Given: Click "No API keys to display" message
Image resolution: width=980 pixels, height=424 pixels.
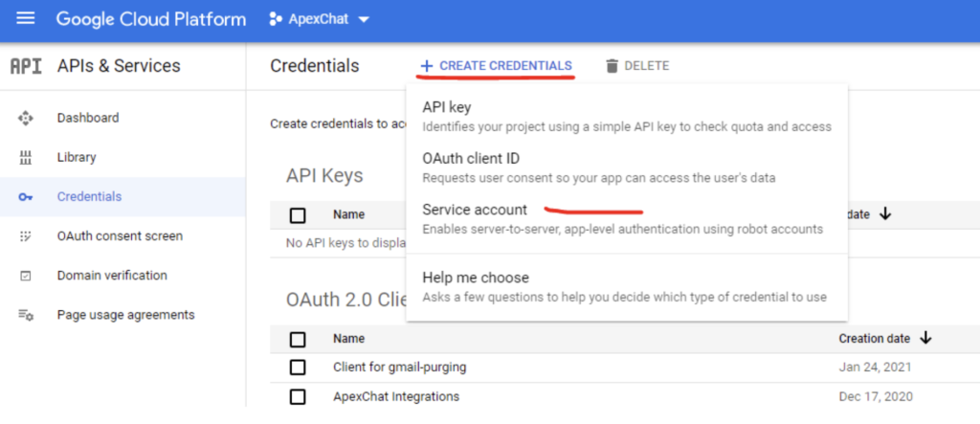Looking at the screenshot, I should pyautogui.click(x=346, y=243).
